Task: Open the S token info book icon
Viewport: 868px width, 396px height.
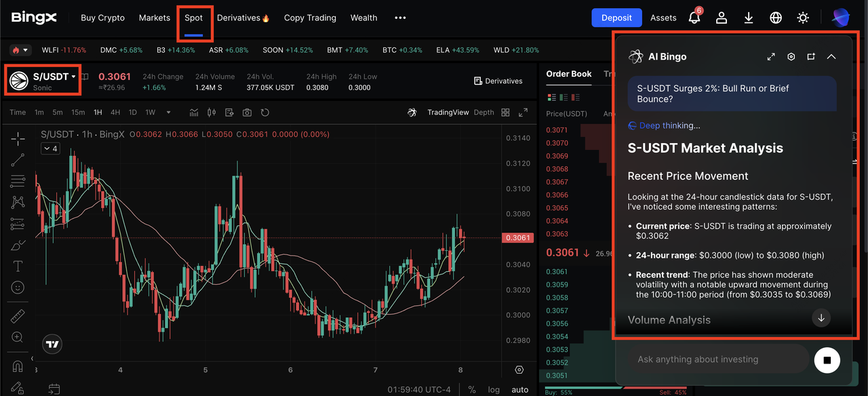Action: (x=85, y=77)
